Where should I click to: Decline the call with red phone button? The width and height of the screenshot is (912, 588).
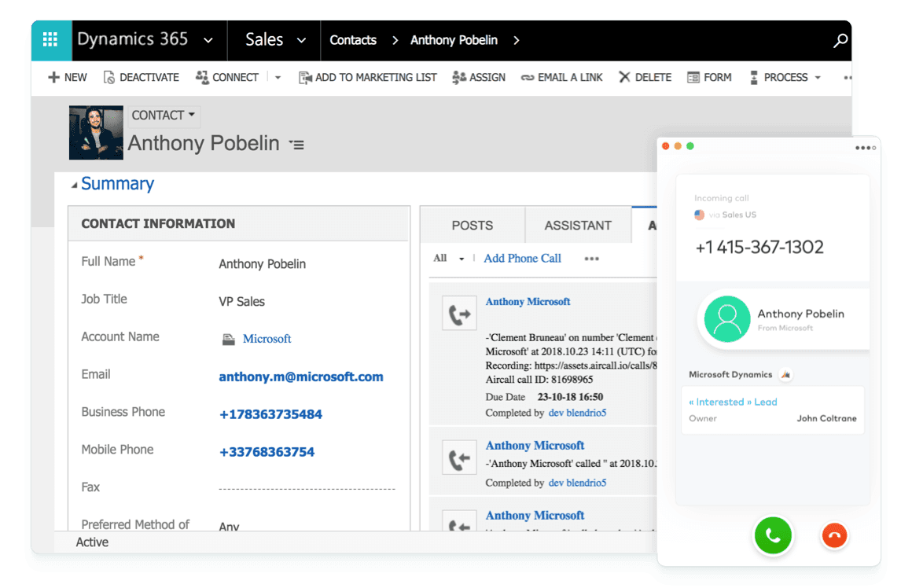pos(834,536)
